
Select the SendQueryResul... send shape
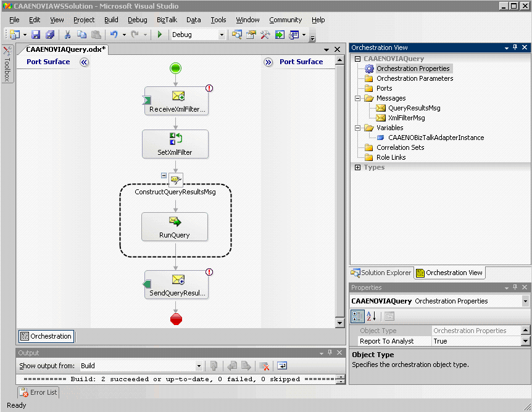click(x=177, y=284)
